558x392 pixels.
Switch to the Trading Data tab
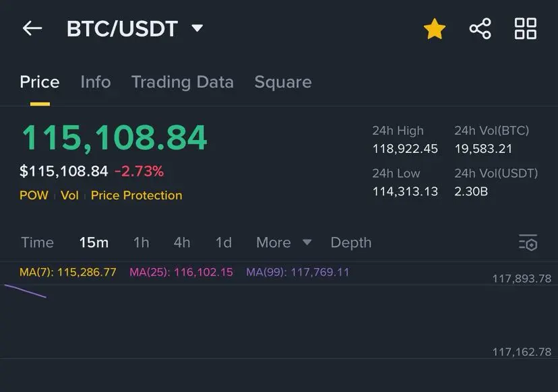[183, 82]
